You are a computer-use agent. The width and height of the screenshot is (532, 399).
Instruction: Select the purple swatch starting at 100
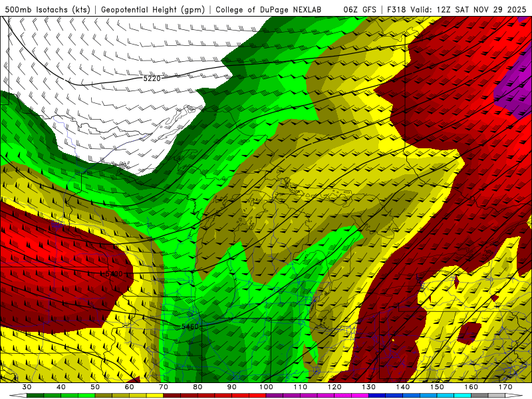[x=275, y=396]
